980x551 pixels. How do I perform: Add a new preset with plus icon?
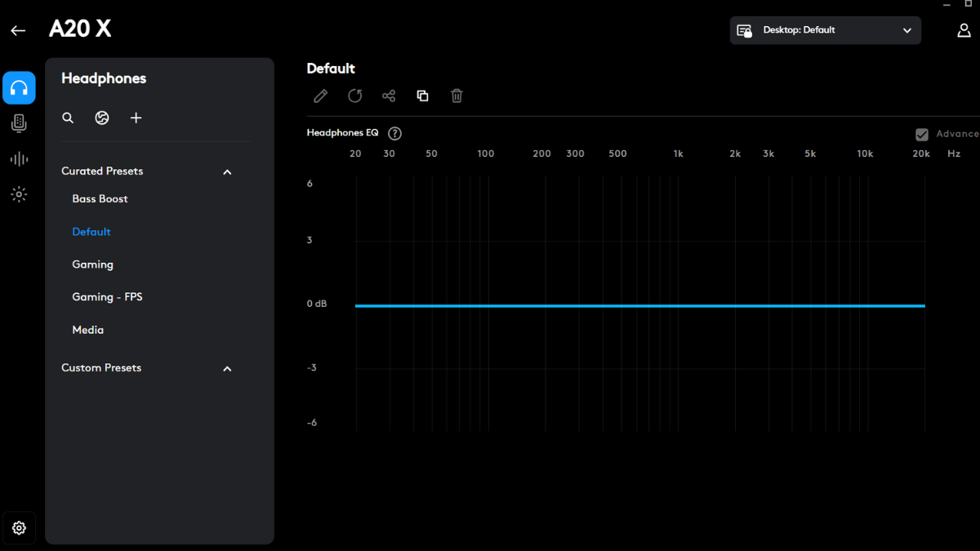click(136, 118)
